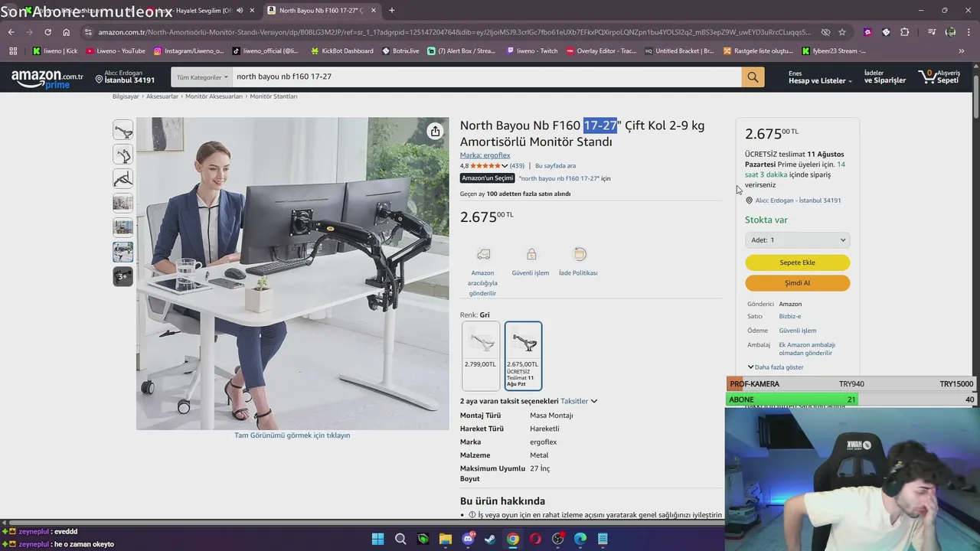The width and height of the screenshot is (980, 551).
Task: Open Marka: ergoflex brand link
Action: click(x=485, y=155)
